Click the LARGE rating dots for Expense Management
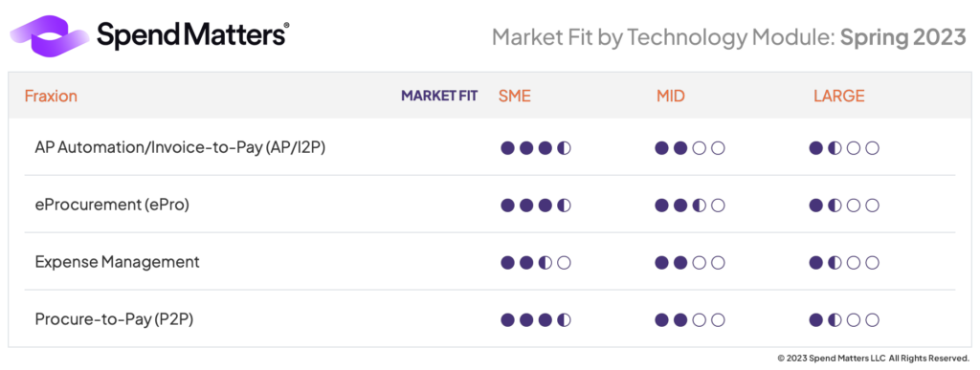This screenshot has width=980, height=370. [x=844, y=263]
